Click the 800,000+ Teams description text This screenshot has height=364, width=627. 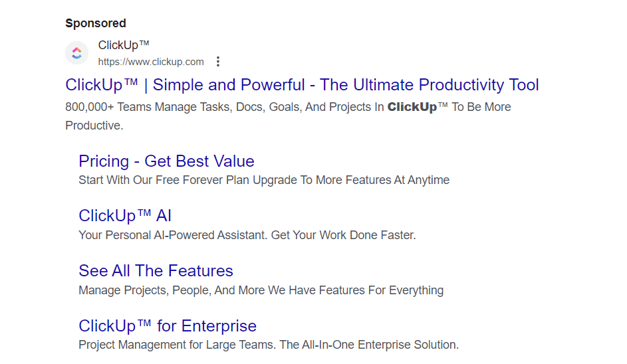(288, 107)
